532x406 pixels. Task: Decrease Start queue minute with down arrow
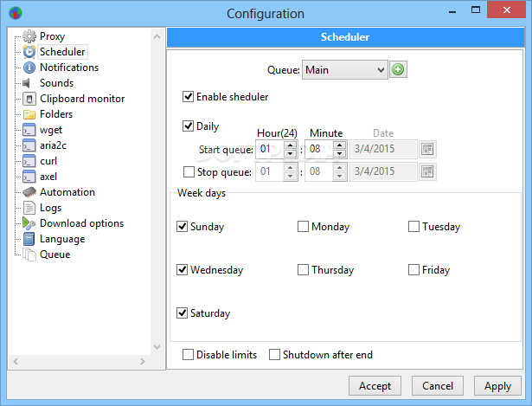click(340, 153)
